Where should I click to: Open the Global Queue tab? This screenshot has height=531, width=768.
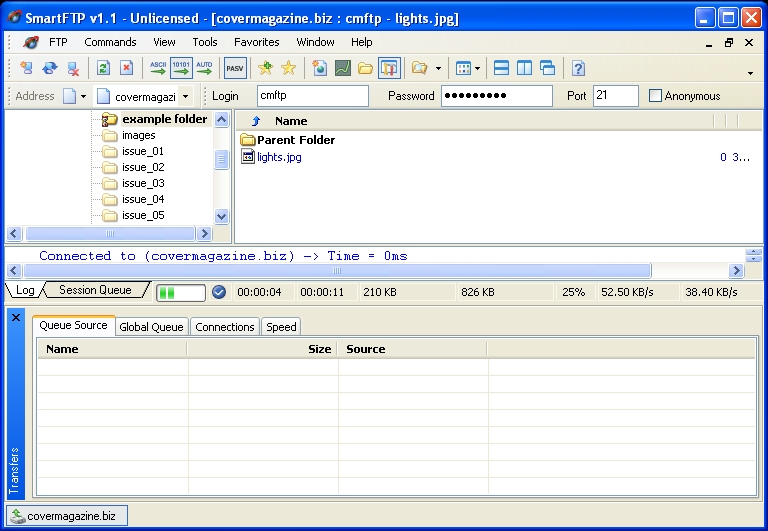(151, 327)
